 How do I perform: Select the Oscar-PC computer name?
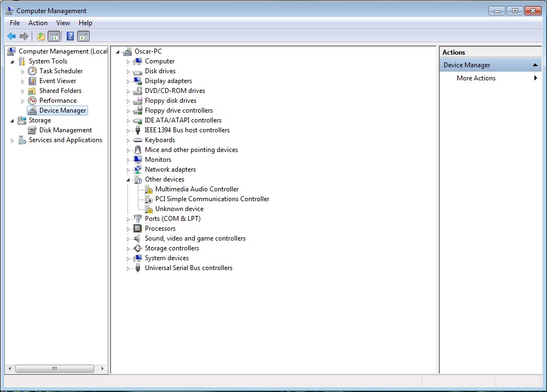[x=148, y=51]
